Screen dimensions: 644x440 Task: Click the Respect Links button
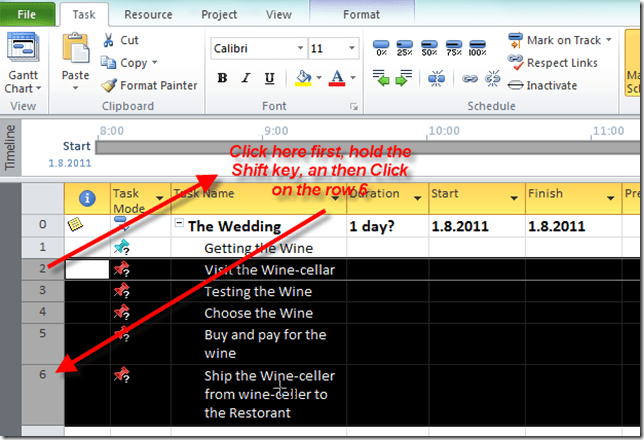pos(553,62)
